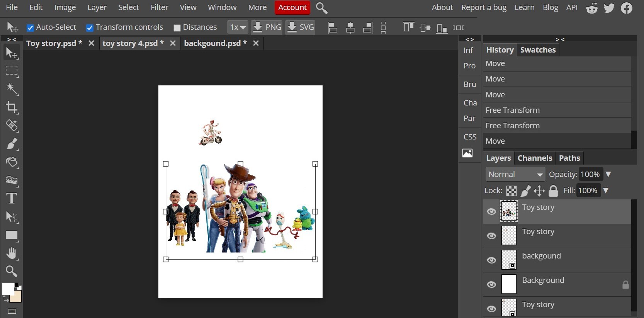Viewport: 644px width, 318px height.
Task: Select the Rectangle shape tool
Action: pos(12,235)
